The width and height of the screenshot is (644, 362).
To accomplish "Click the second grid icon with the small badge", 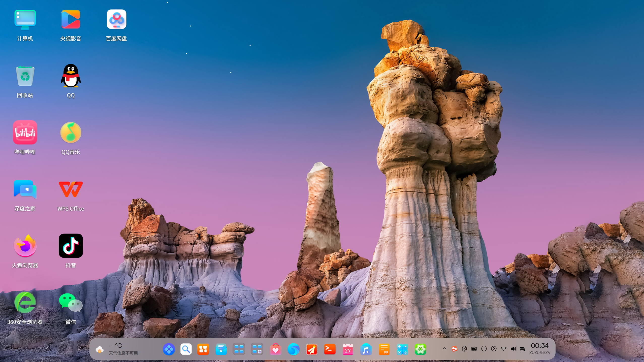I will (x=257, y=349).
